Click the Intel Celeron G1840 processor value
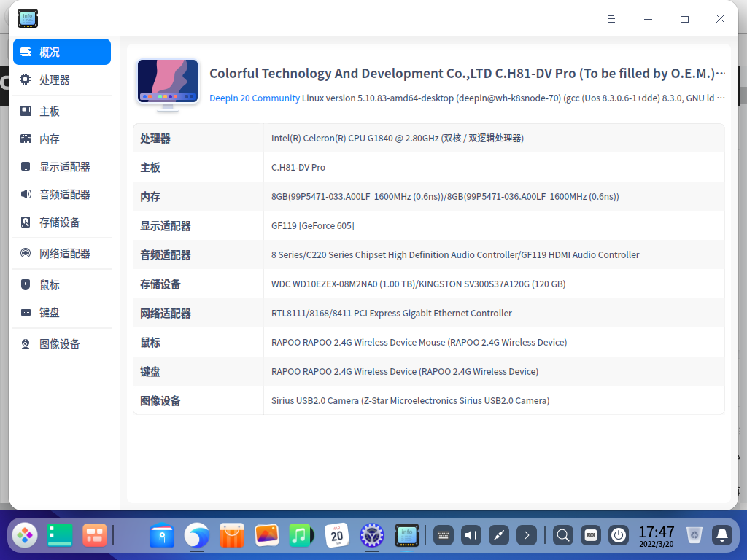747x560 pixels. pyautogui.click(x=398, y=138)
